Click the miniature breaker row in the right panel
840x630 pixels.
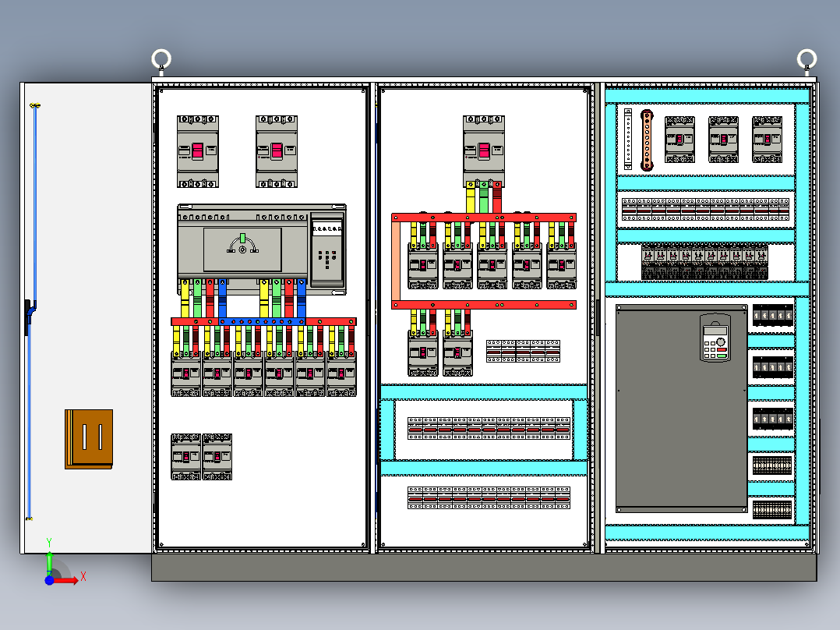(x=705, y=210)
